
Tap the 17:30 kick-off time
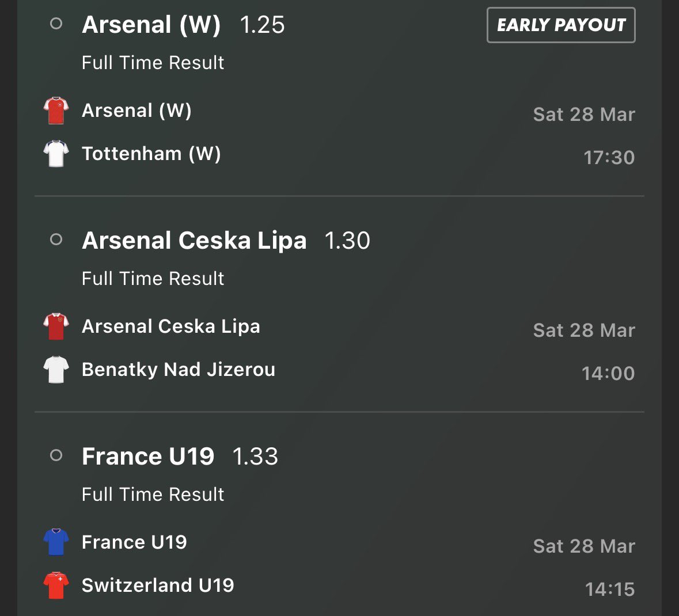tap(609, 157)
